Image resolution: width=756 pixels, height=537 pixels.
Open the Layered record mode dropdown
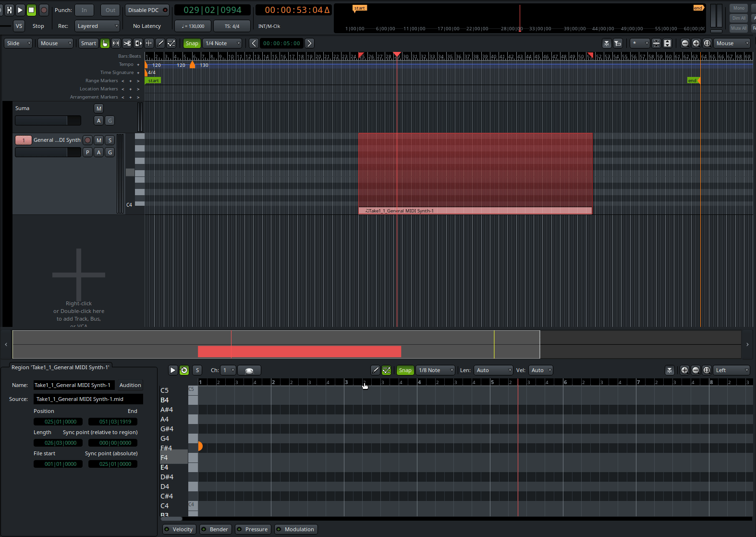point(98,26)
